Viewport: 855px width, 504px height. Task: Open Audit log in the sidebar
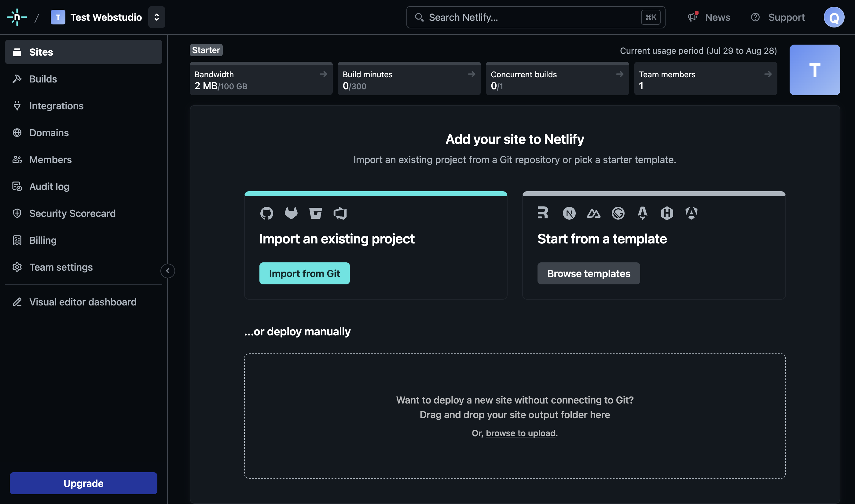coord(83,186)
